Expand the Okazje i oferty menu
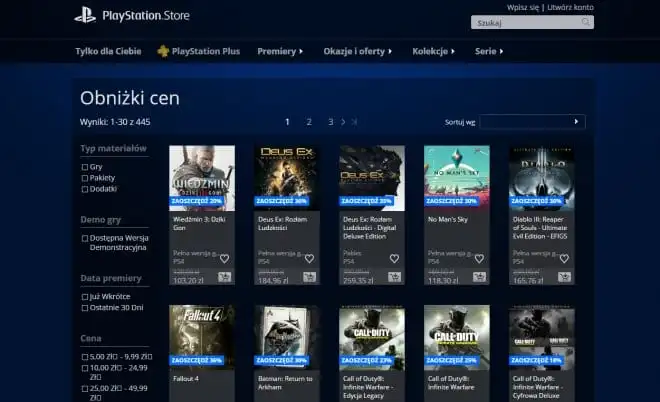The height and width of the screenshot is (402, 660). coord(357,51)
